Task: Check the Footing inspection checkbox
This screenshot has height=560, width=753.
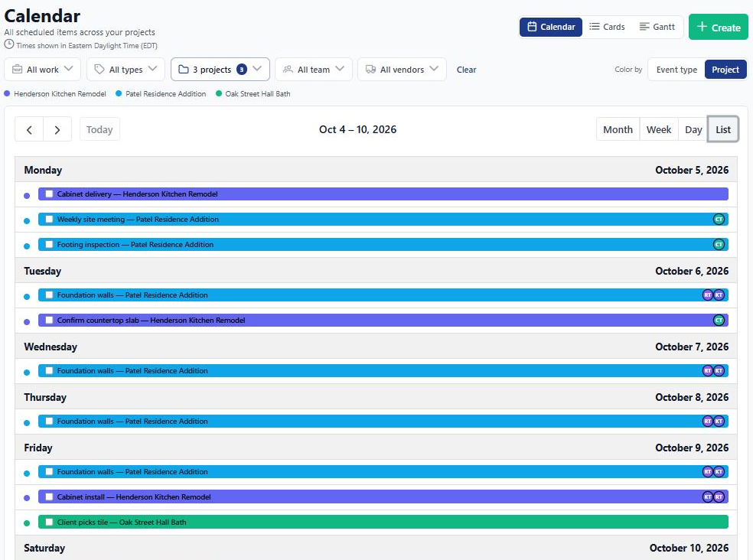Action: coord(49,245)
